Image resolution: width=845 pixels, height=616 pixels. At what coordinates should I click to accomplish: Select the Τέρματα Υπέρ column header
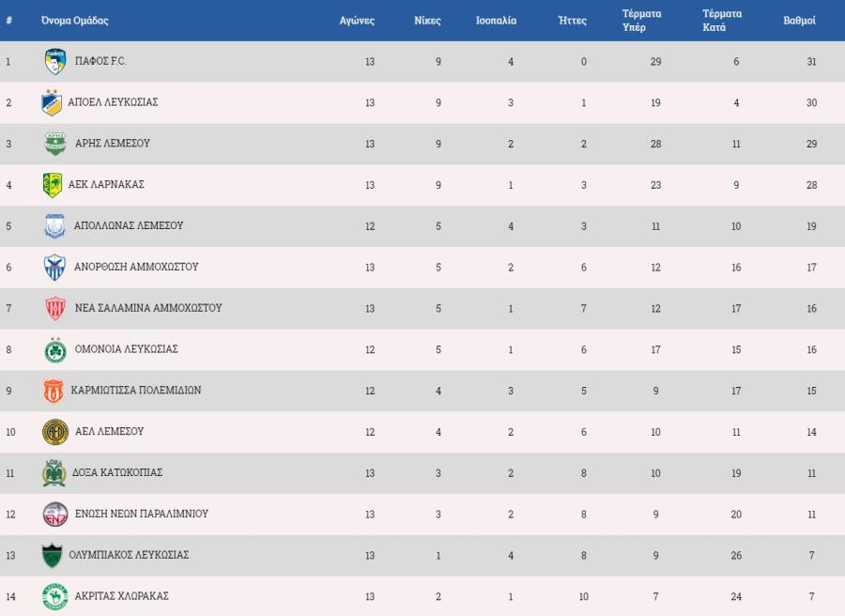[x=641, y=21]
